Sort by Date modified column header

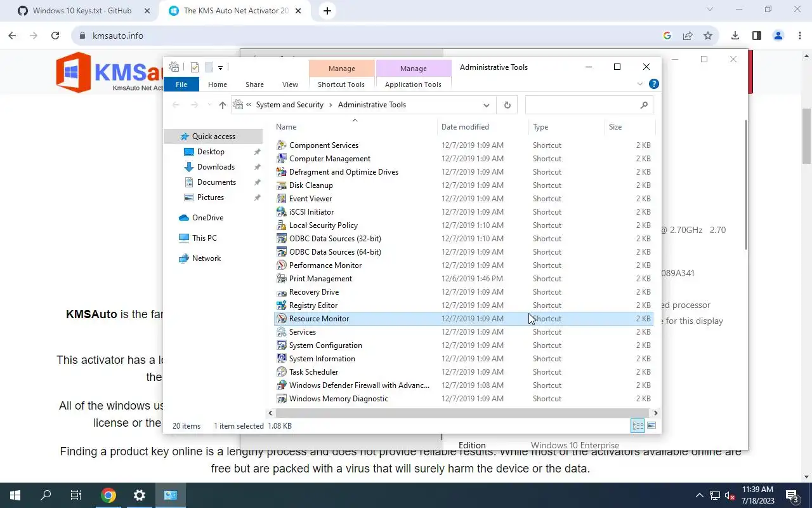[x=483, y=127]
